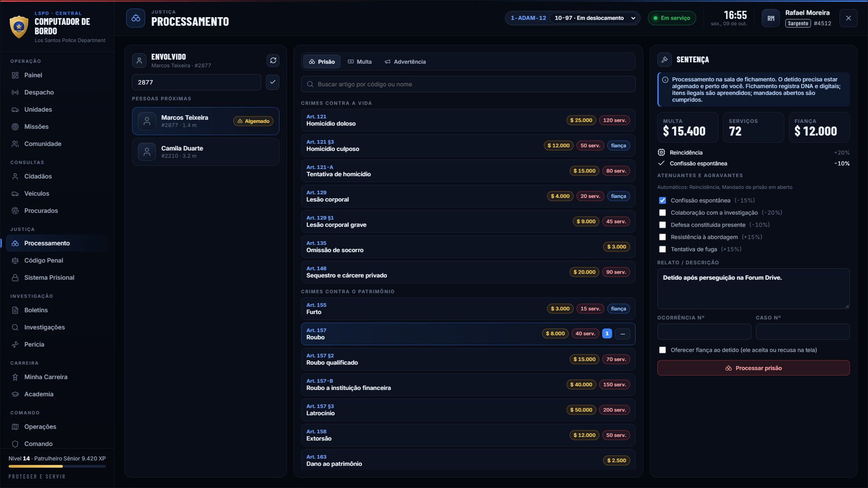
Task: Click the Processar prisão button
Action: coord(753,368)
